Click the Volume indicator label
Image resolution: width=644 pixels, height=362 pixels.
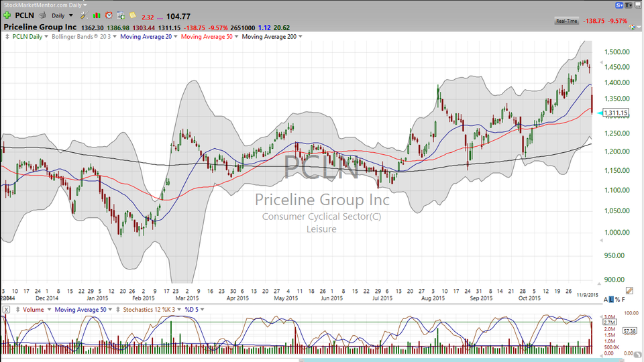pos(34,310)
